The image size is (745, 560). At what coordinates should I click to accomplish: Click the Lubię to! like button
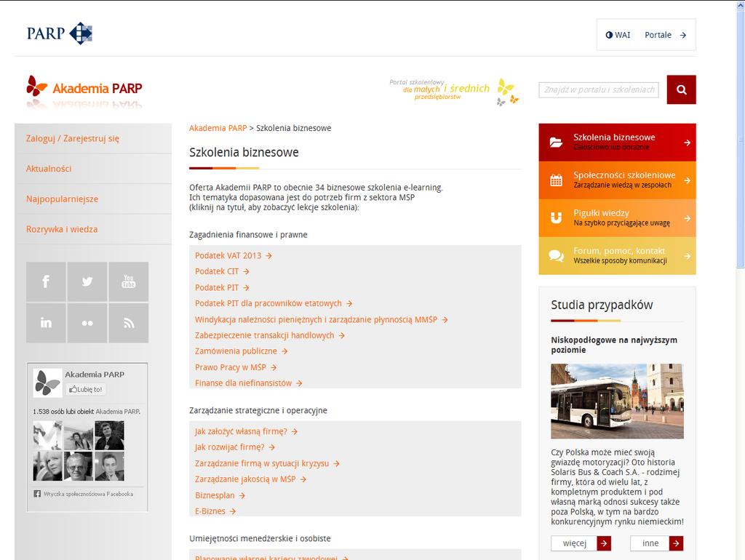click(x=86, y=390)
